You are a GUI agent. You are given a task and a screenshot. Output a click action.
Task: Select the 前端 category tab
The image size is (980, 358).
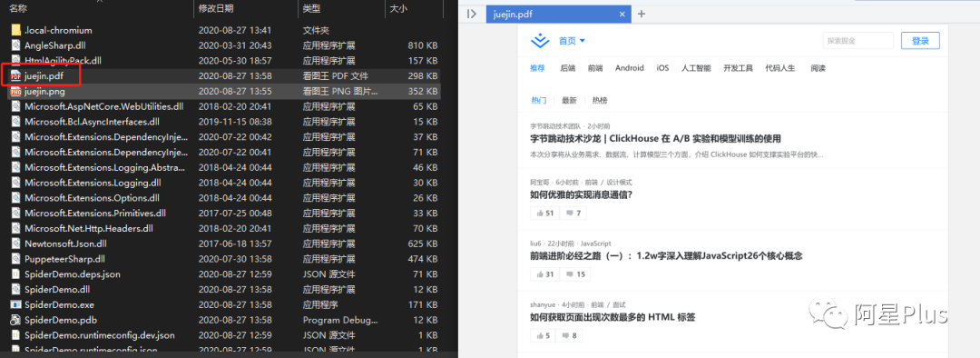point(595,68)
